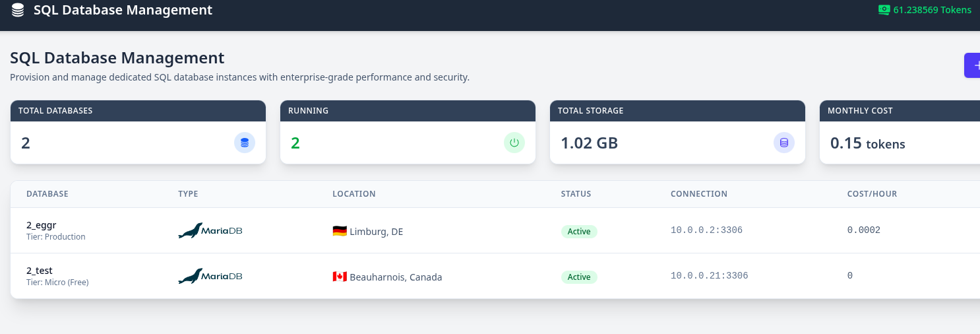
Task: Click the database stack icon in header
Action: (x=18, y=11)
